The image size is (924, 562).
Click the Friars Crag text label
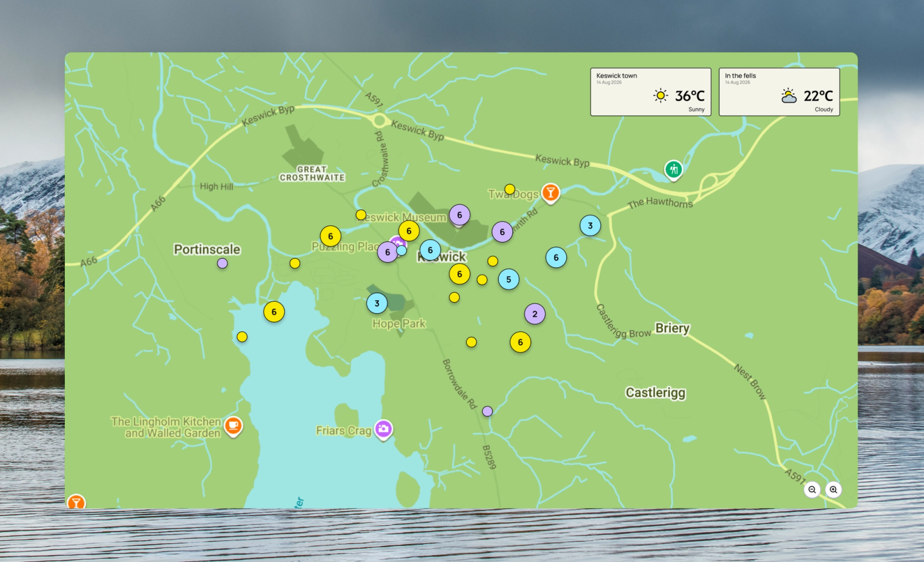344,430
